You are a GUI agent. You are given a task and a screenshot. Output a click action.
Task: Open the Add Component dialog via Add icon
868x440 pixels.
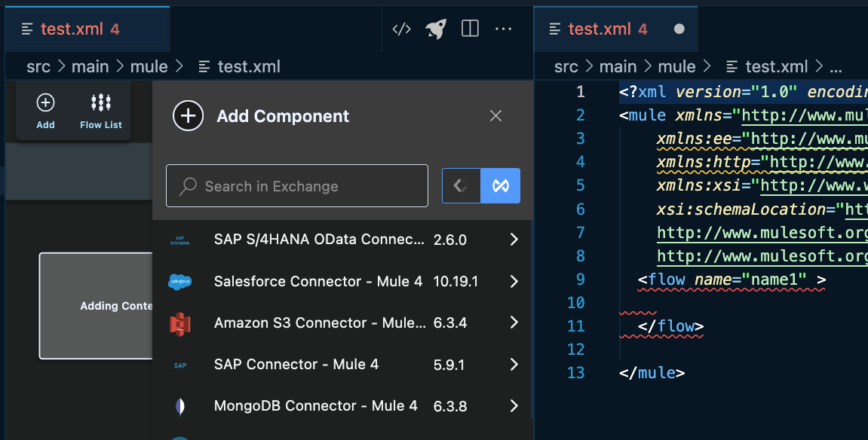pyautogui.click(x=44, y=102)
